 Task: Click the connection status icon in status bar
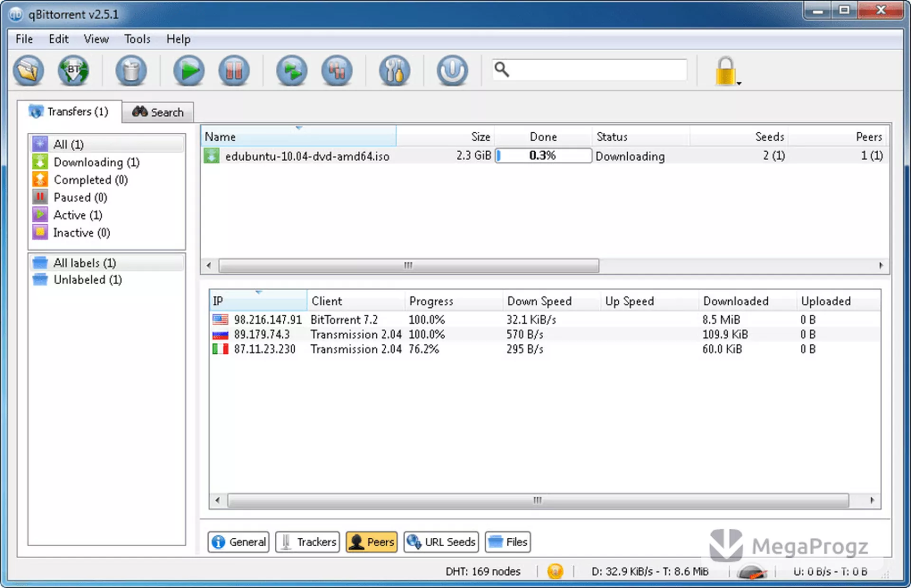pos(555,571)
